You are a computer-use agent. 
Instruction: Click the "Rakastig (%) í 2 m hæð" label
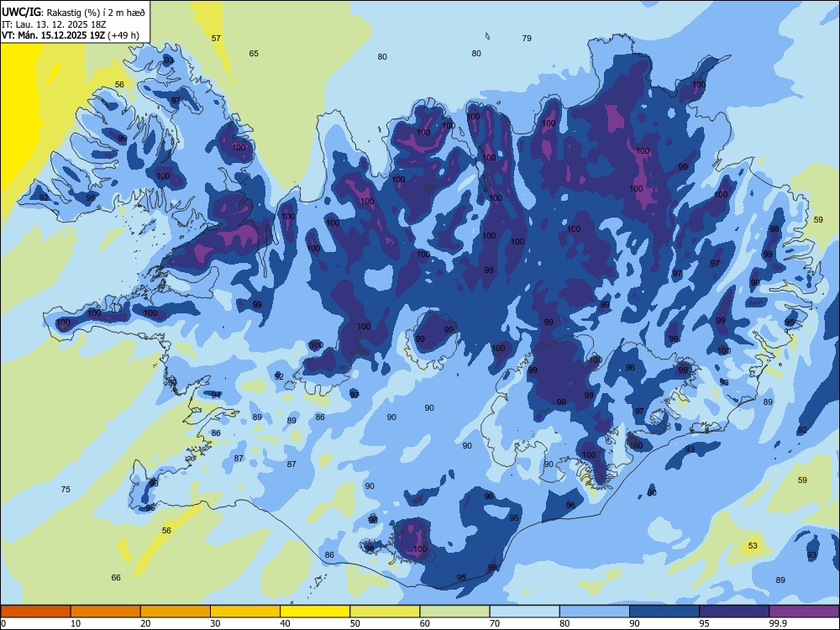pyautogui.click(x=95, y=12)
